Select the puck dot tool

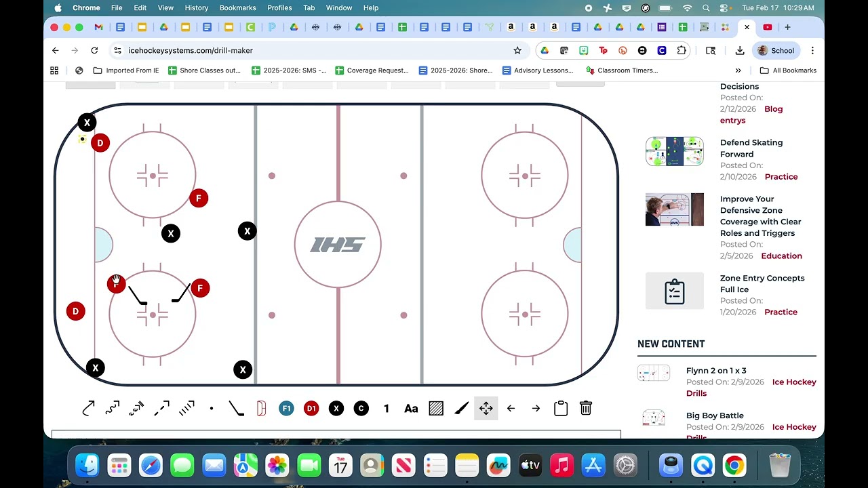[x=212, y=409]
